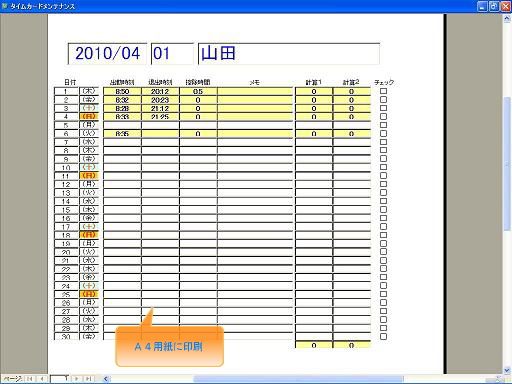Go to previous page arrow
Screen dimensions: 512x384
tap(42, 378)
